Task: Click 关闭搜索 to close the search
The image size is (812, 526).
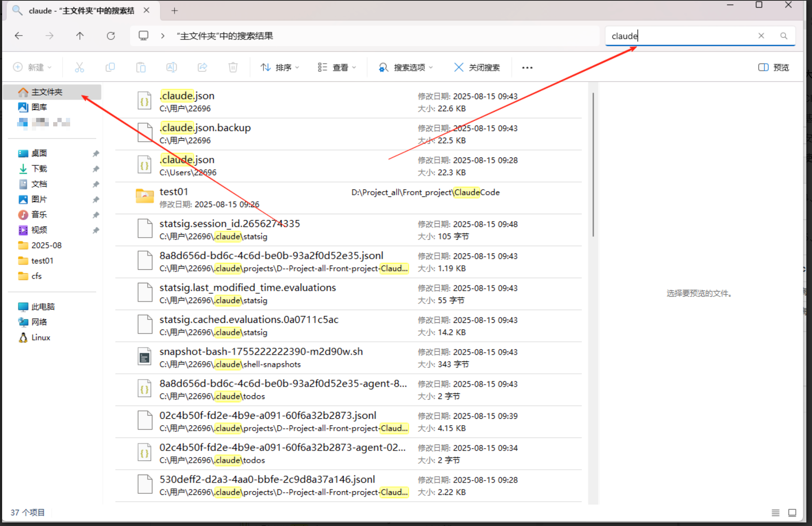Action: [477, 67]
